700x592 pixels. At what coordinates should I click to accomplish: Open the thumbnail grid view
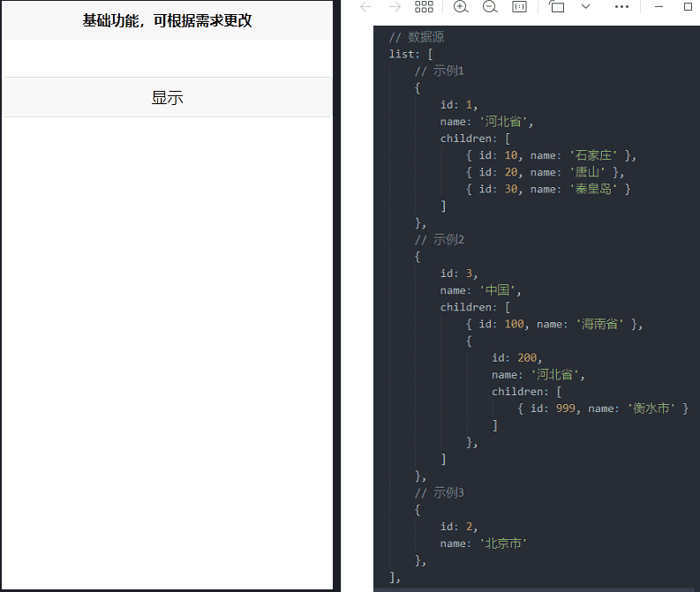pos(424,7)
